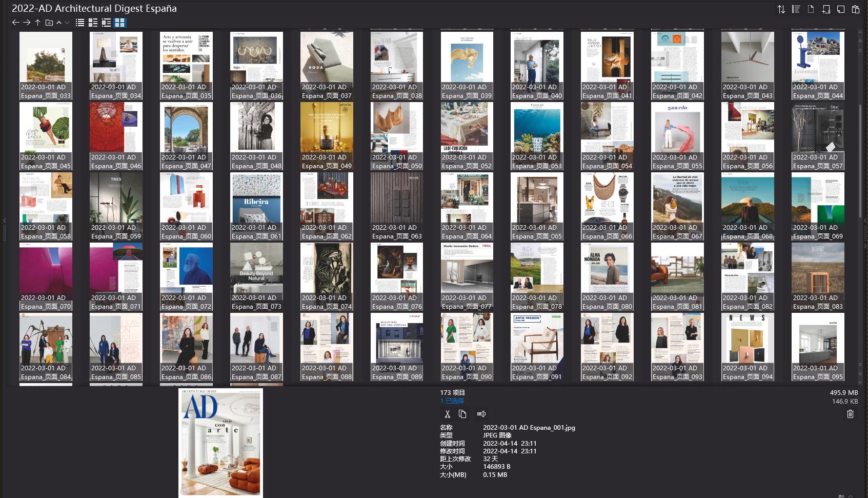The width and height of the screenshot is (868, 498).
Task: Expand the previous-item chevron up control
Action: pyautogui.click(x=57, y=22)
